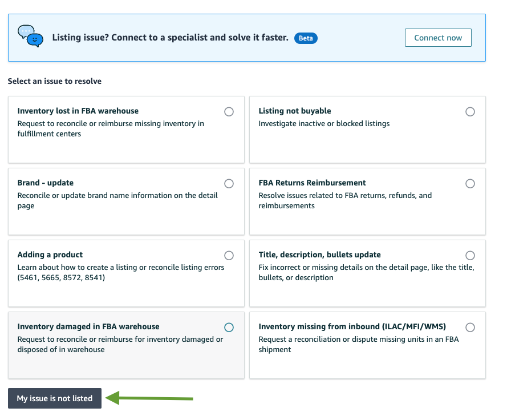This screenshot has width=507, height=420.
Task: Click My issue is not listed
Action: pos(55,398)
